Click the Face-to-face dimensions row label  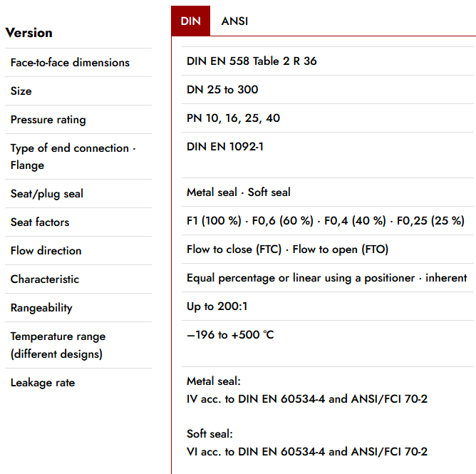(70, 63)
